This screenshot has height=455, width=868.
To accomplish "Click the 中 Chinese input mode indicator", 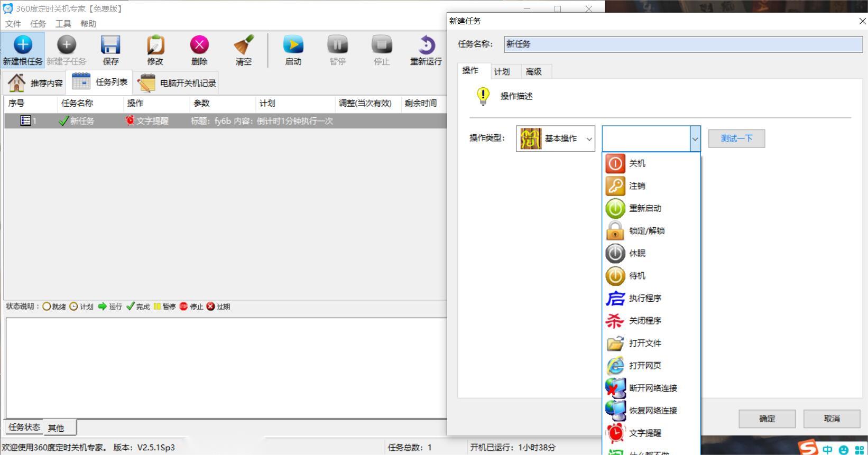I will coord(827,449).
